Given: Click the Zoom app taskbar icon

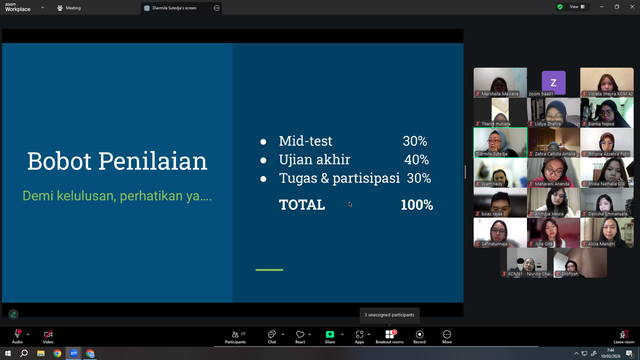Looking at the screenshot, I should (x=74, y=353).
